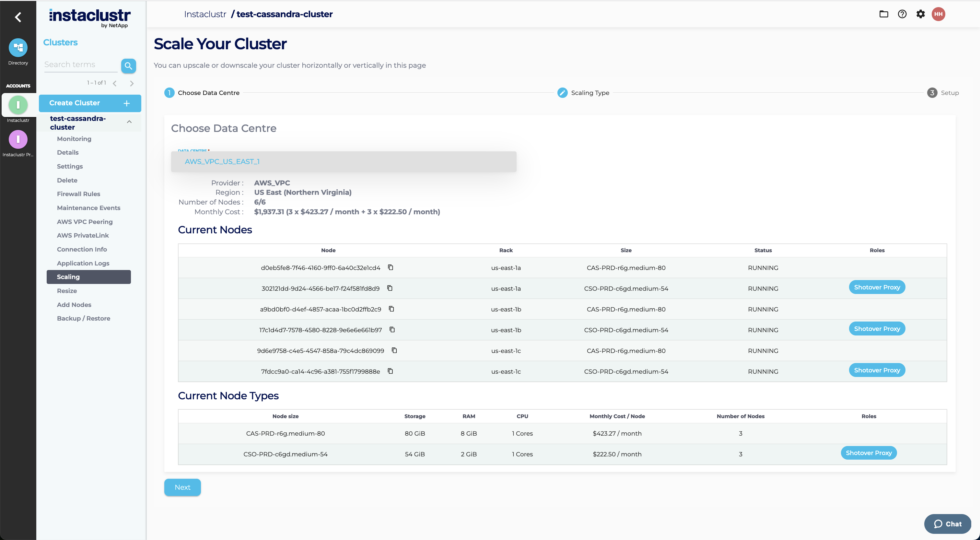The height and width of the screenshot is (540, 980).
Task: Collapse the test-cassandra-cluster menu
Action: tap(129, 122)
